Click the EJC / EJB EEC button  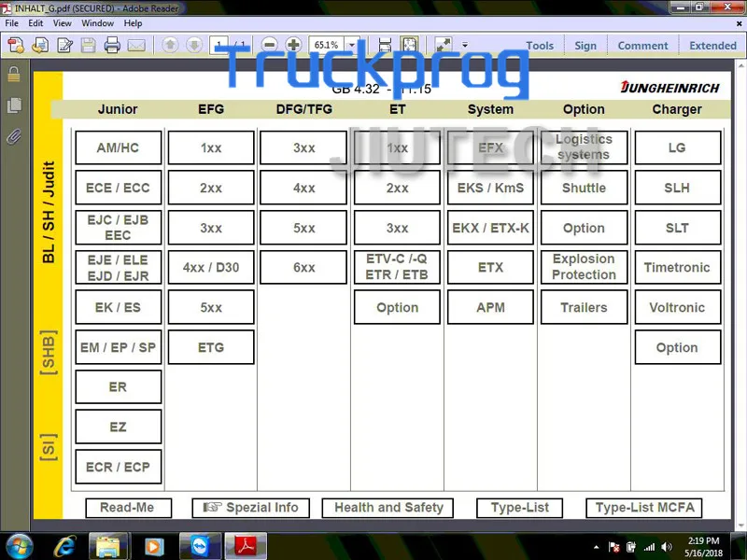pyautogui.click(x=119, y=228)
